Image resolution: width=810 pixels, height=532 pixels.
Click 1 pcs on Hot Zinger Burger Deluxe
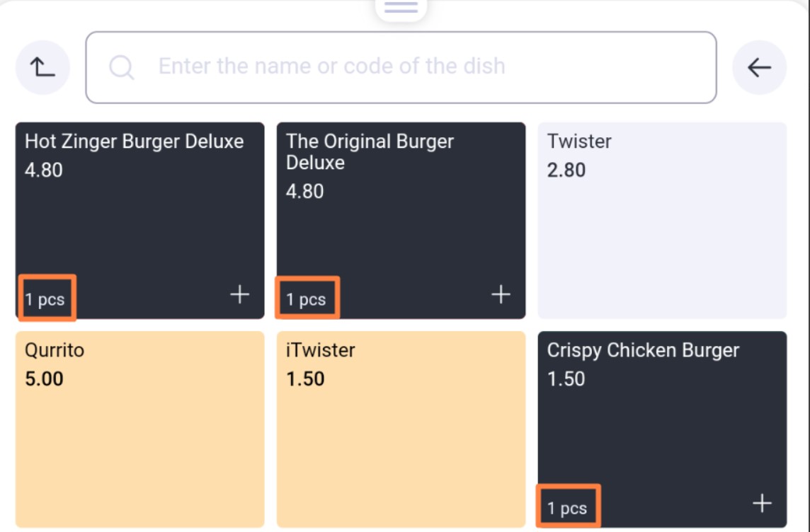pyautogui.click(x=45, y=299)
